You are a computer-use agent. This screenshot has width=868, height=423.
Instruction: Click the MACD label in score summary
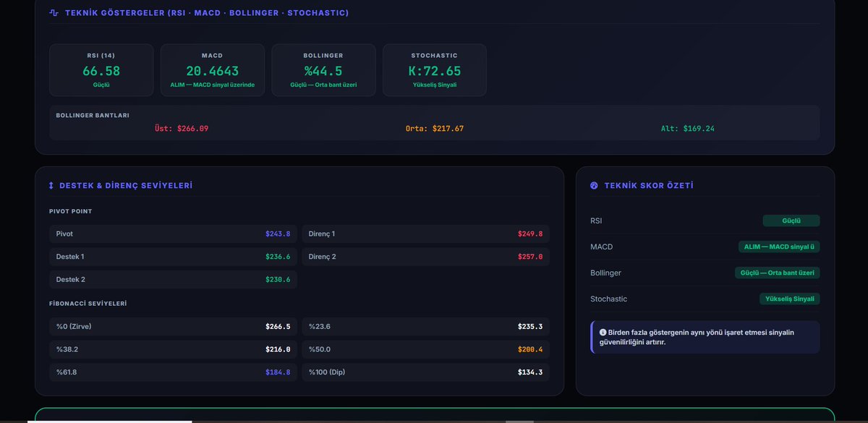click(602, 247)
